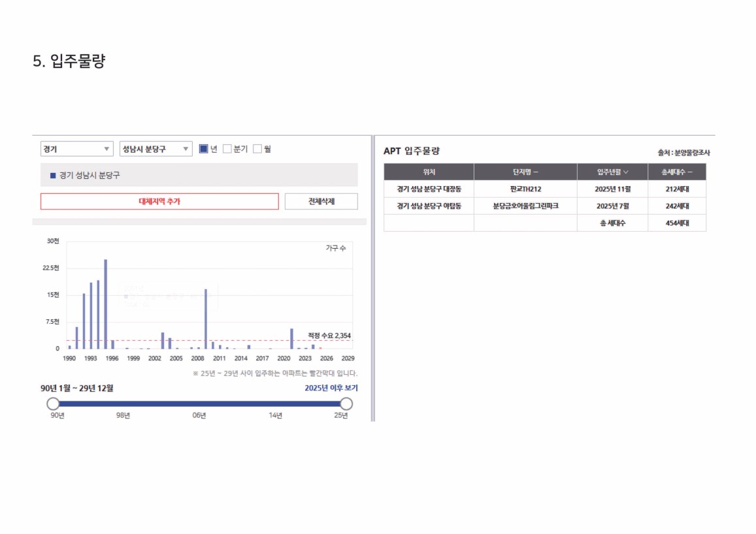
Task: Click the 판교TH212 complex name cell
Action: [525, 189]
